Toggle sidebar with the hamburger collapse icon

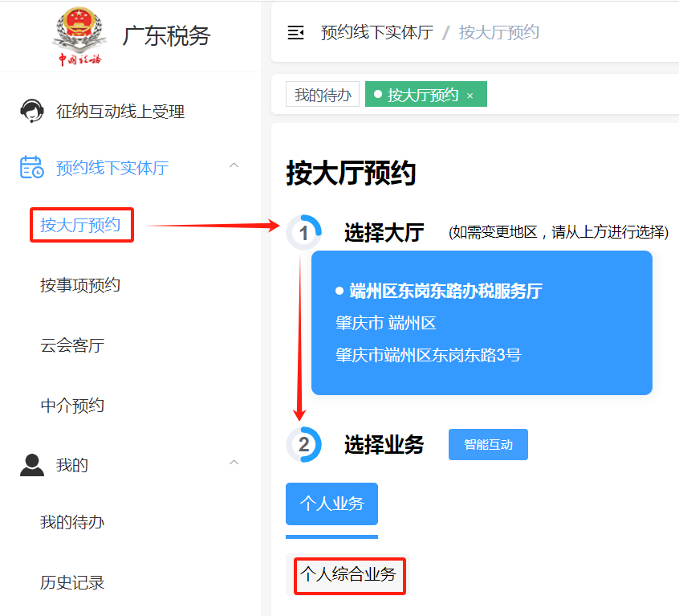tap(296, 32)
